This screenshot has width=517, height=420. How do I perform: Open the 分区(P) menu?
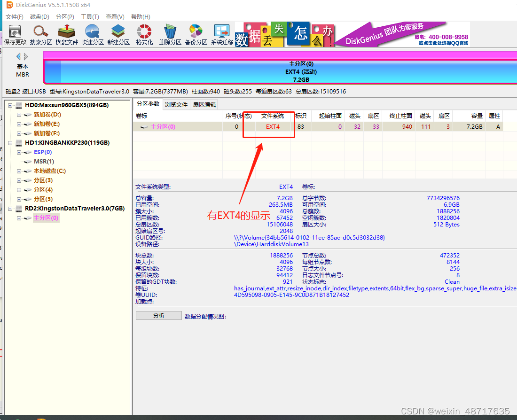pos(65,17)
